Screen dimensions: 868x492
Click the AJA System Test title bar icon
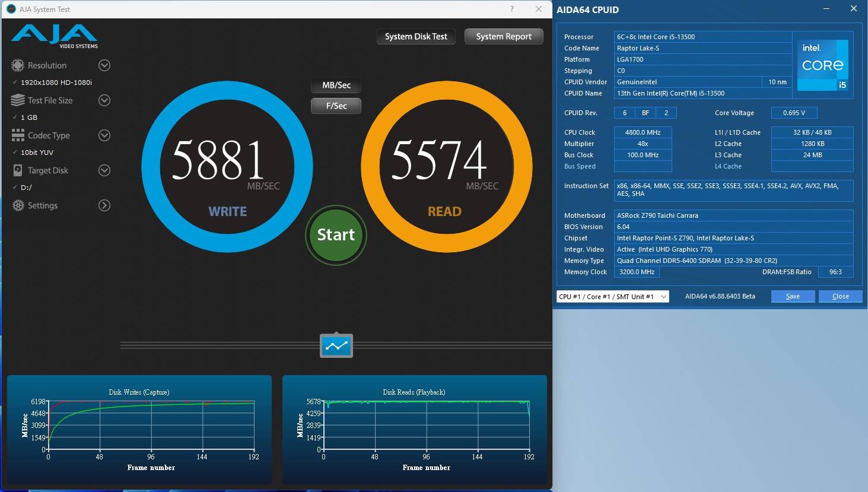(11, 9)
